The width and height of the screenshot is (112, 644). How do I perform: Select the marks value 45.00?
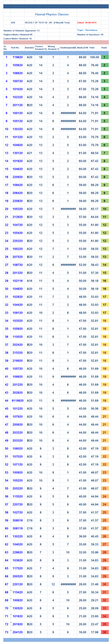(82, 409)
